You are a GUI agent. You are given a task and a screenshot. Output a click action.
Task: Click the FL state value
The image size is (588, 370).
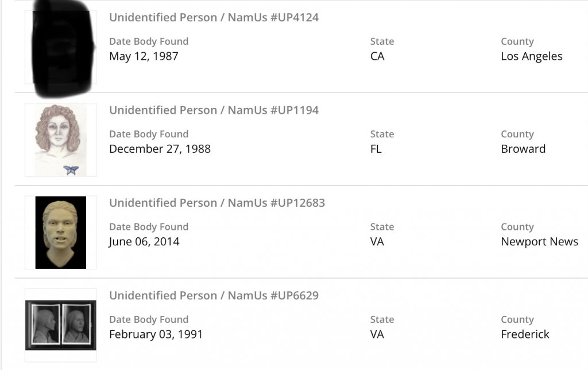click(x=376, y=149)
